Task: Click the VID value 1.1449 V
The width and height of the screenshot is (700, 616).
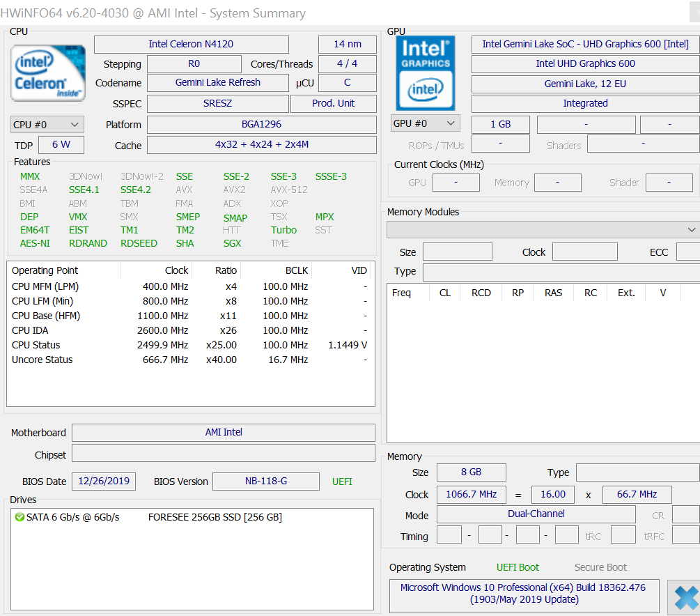Action: pyautogui.click(x=348, y=346)
